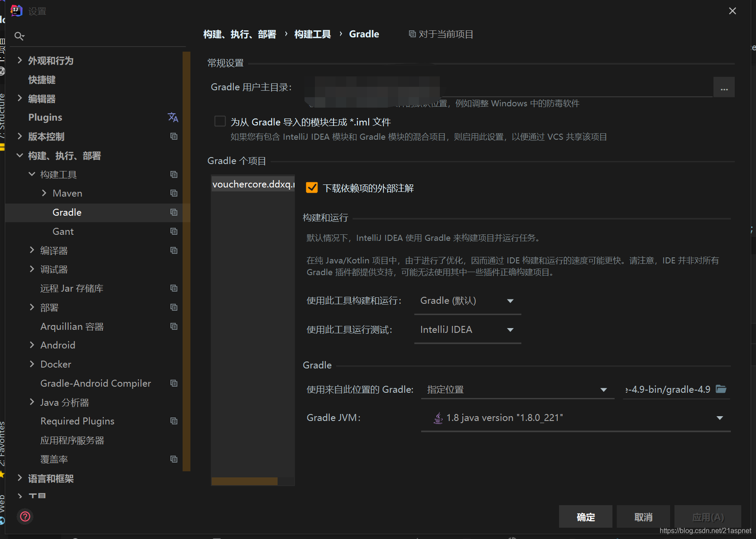The width and height of the screenshot is (756, 539).
Task: Click project-level icon beside Gradle-Android Compiler
Action: pyautogui.click(x=174, y=383)
